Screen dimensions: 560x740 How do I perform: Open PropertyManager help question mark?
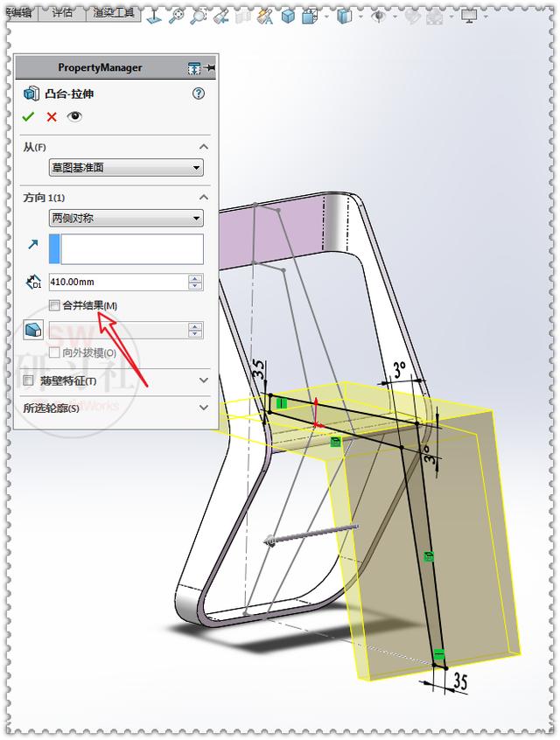tap(199, 94)
